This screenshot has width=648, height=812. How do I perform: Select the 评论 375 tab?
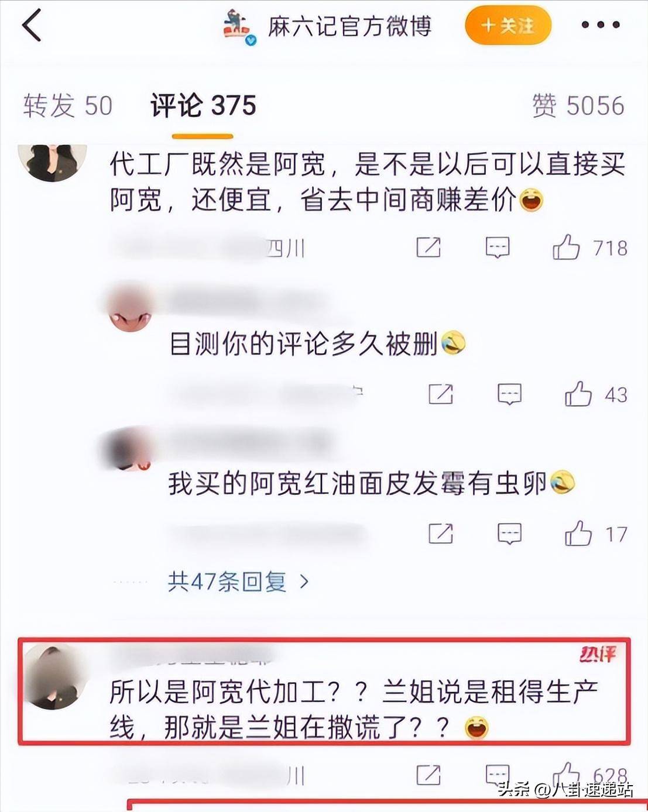203,106
